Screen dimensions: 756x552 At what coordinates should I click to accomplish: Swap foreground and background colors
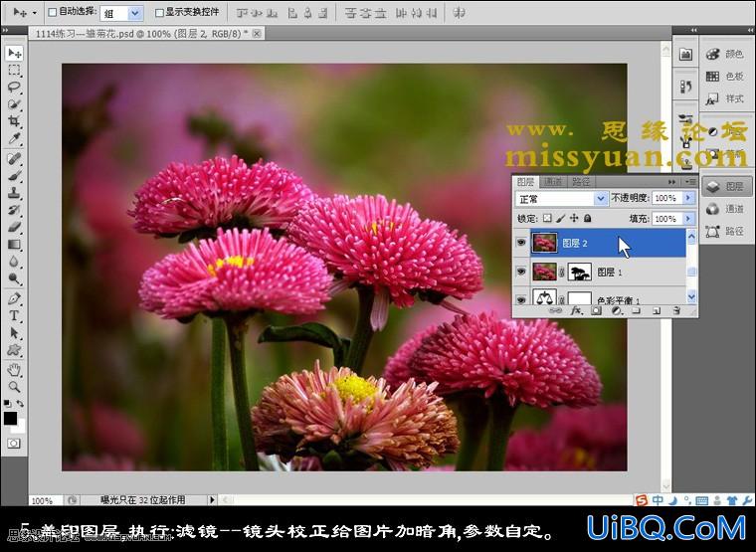coord(20,403)
